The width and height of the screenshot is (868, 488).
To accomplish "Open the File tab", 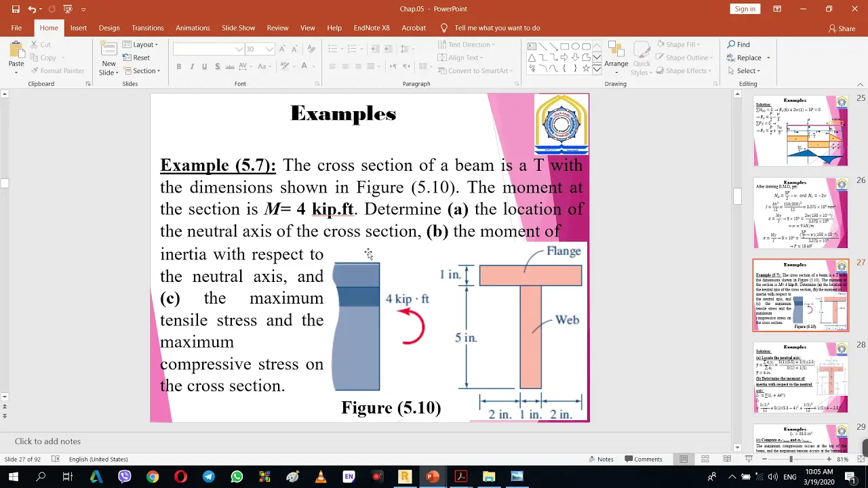I will pyautogui.click(x=16, y=28).
